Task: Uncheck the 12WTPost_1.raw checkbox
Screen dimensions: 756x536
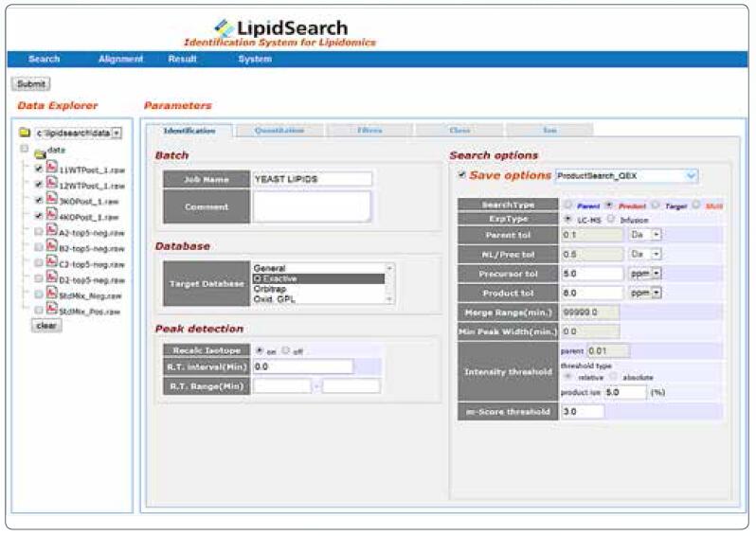Action: pyautogui.click(x=39, y=185)
